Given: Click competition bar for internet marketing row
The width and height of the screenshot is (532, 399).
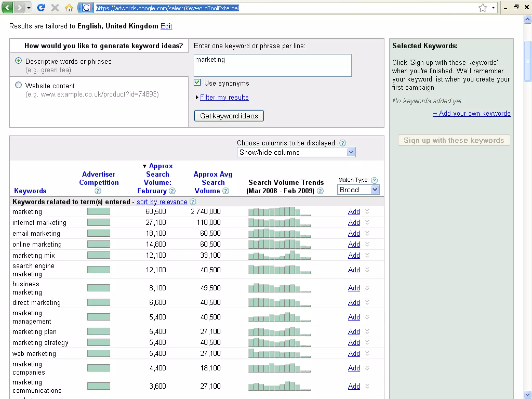Looking at the screenshot, I should click(99, 222).
